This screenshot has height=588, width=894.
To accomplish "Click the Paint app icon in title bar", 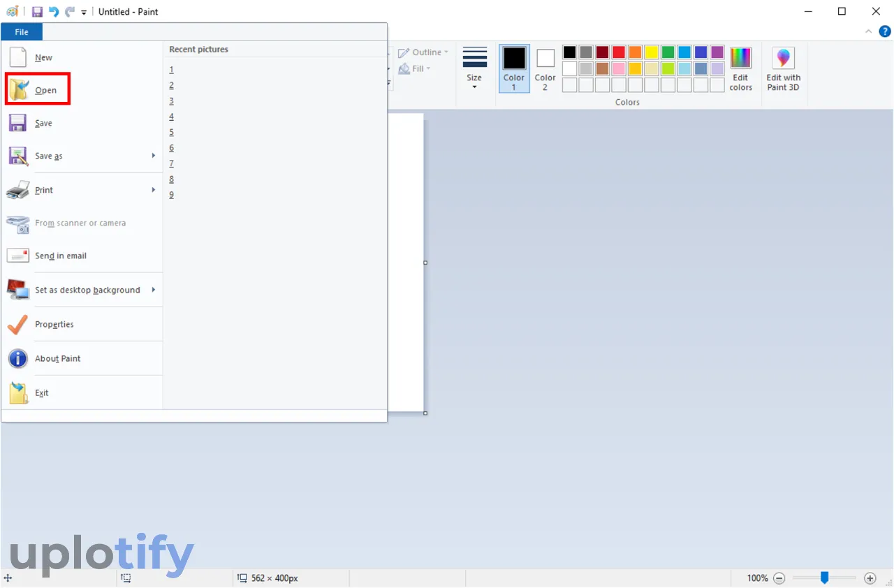I will 12,12.
